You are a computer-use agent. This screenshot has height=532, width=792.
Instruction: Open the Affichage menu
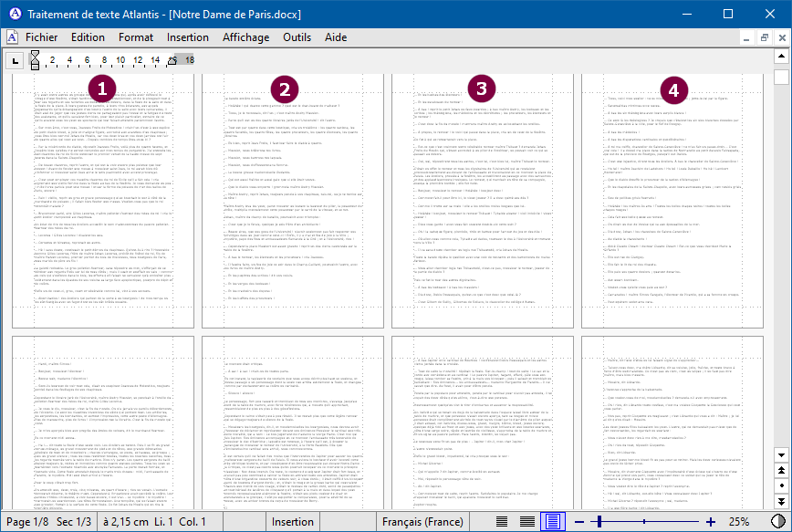point(246,37)
